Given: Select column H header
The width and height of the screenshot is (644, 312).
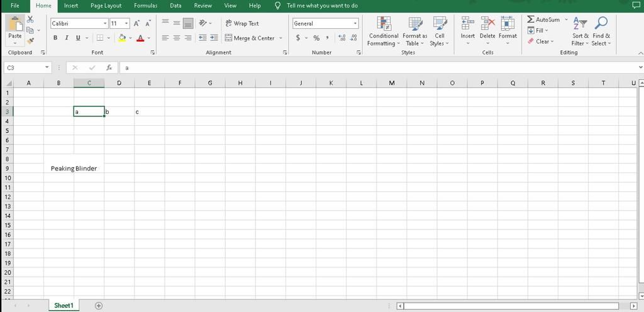Looking at the screenshot, I should tap(240, 83).
